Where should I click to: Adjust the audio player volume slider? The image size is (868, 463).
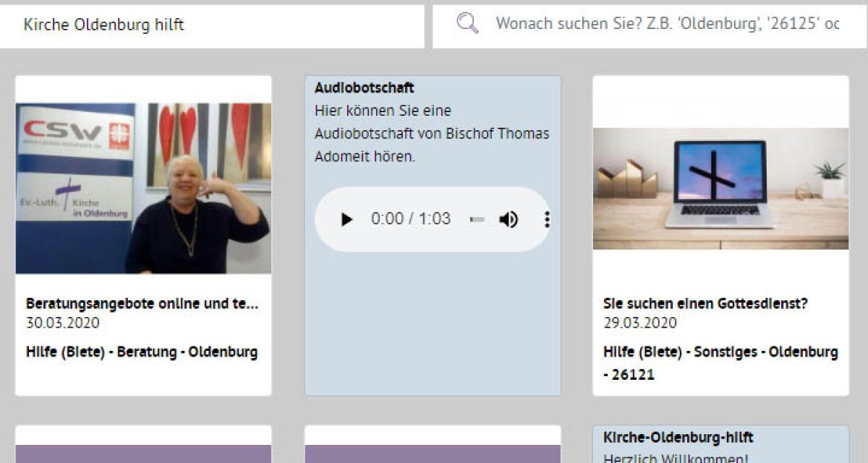477,219
